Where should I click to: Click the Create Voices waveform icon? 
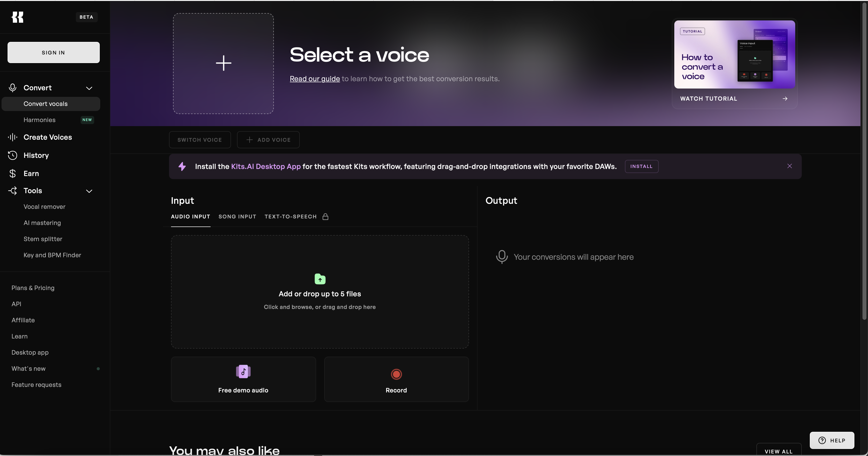12,137
